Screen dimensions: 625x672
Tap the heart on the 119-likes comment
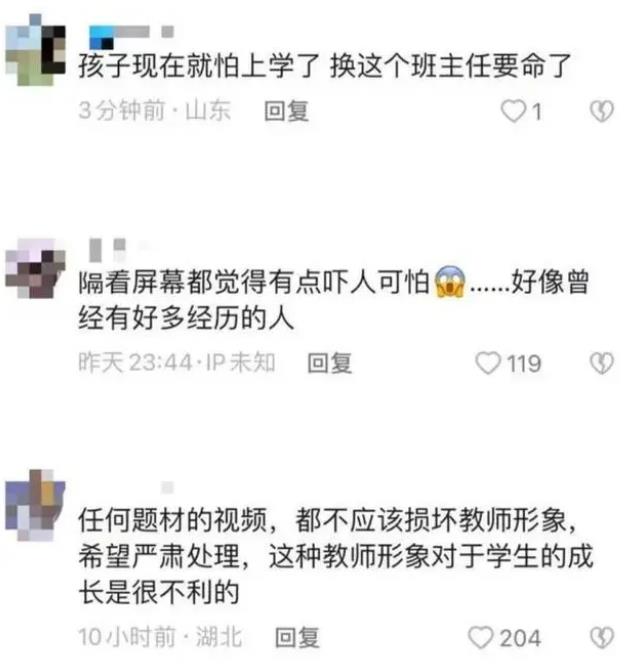pyautogui.click(x=488, y=363)
